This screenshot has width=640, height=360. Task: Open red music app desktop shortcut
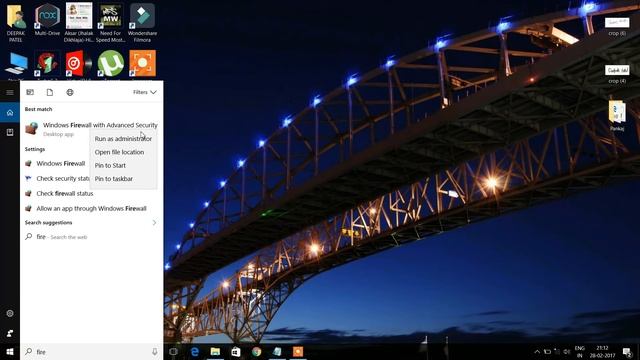[x=79, y=64]
